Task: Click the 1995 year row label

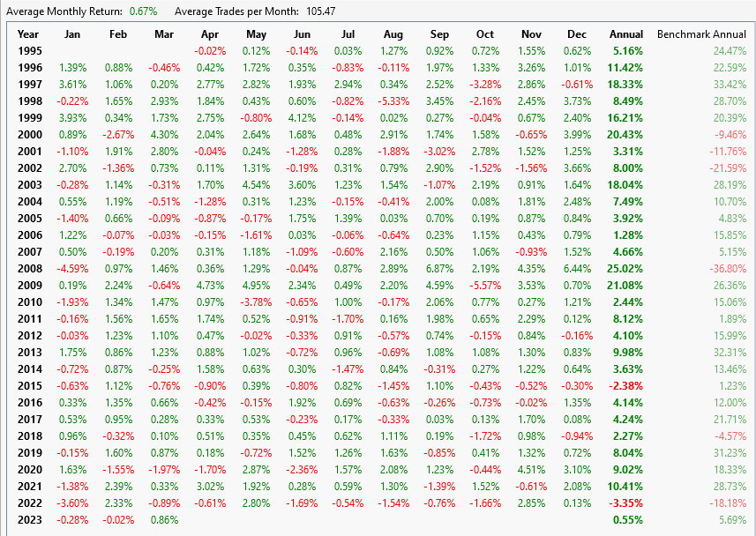Action: tap(29, 51)
